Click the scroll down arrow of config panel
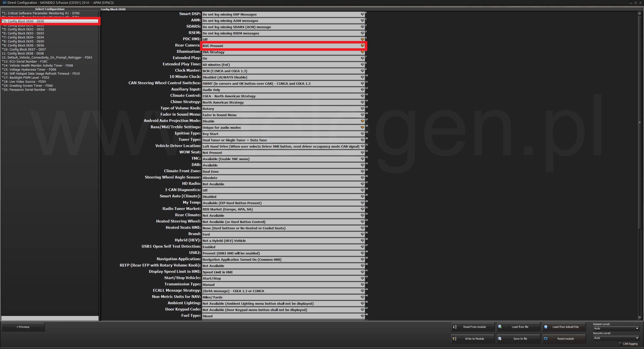The height and width of the screenshot is (349, 644). point(639,318)
